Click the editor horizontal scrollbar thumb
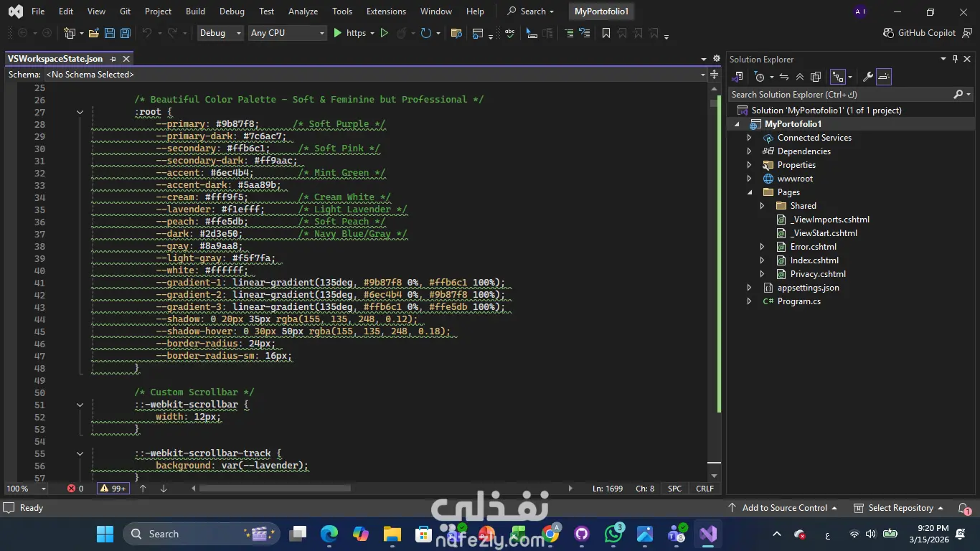 pos(275,489)
